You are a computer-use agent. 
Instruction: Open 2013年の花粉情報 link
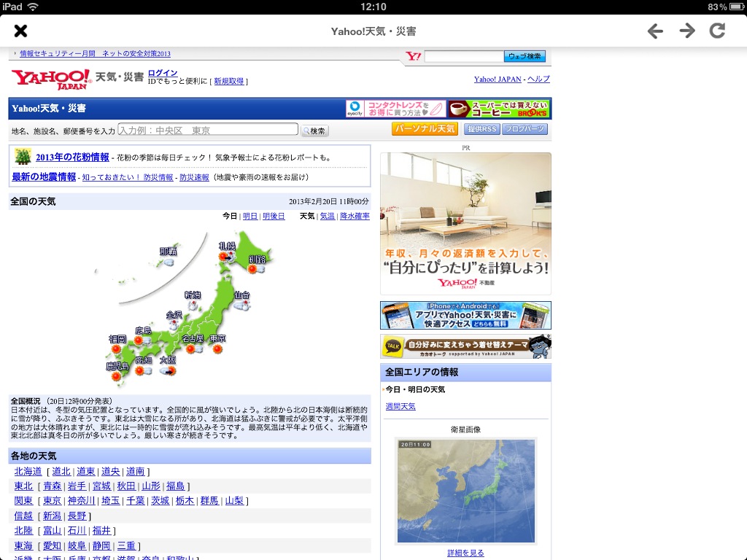pos(72,157)
